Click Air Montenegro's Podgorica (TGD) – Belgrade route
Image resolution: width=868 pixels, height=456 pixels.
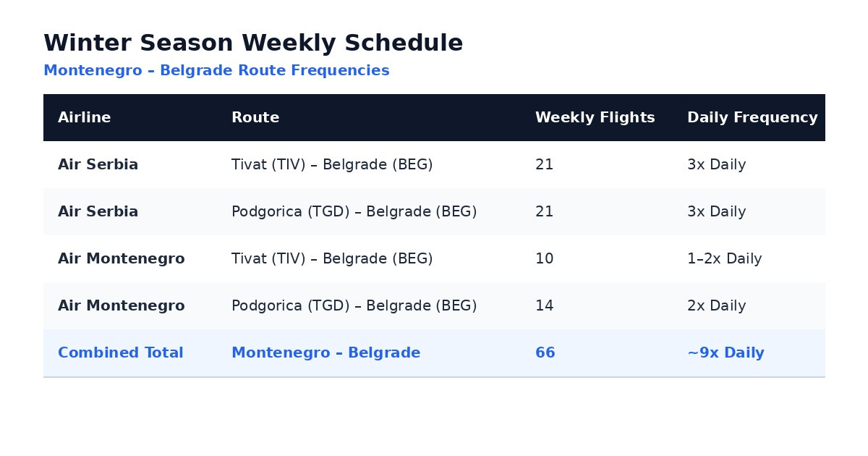tap(354, 306)
